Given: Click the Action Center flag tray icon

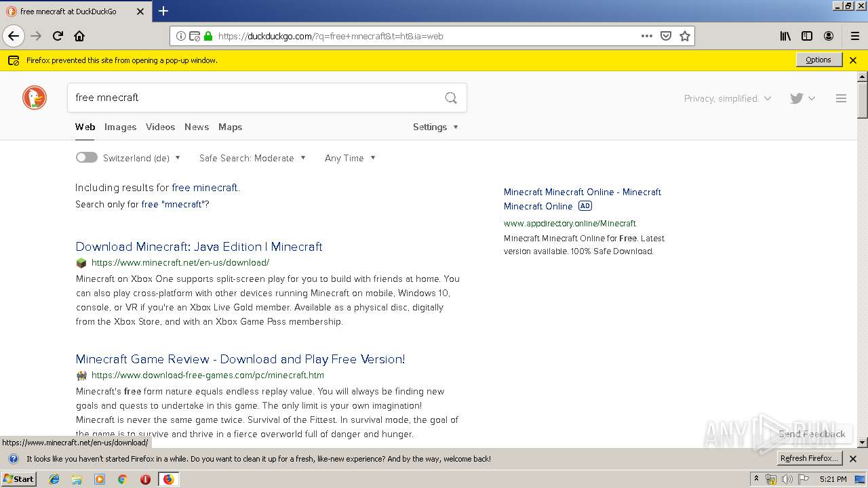Looking at the screenshot, I should point(804,479).
